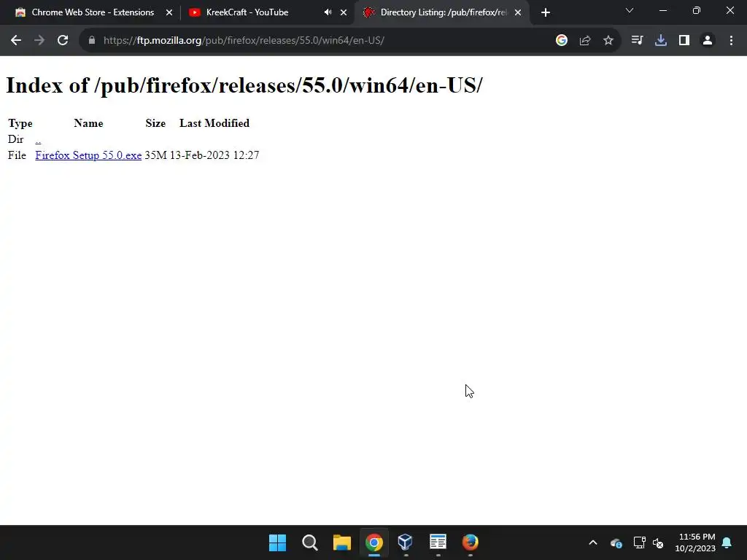Bookmark this page with the star icon
Viewport: 747px width, 560px height.
point(608,41)
